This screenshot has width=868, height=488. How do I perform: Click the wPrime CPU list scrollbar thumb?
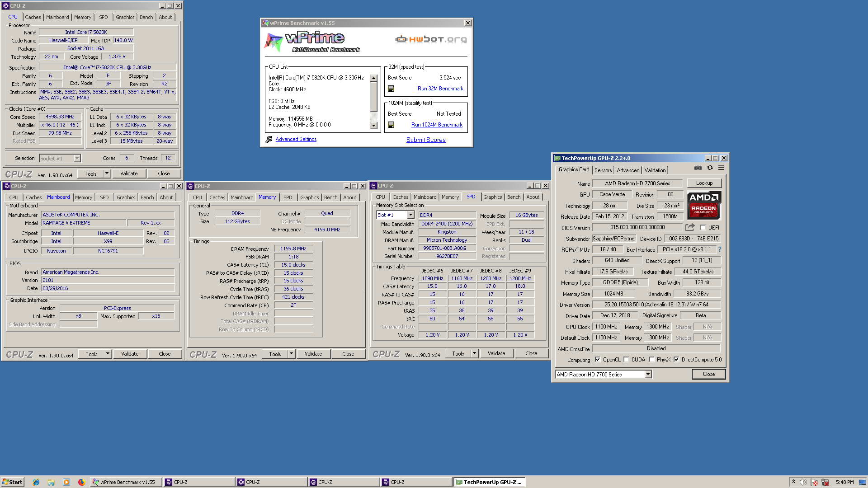[373, 97]
